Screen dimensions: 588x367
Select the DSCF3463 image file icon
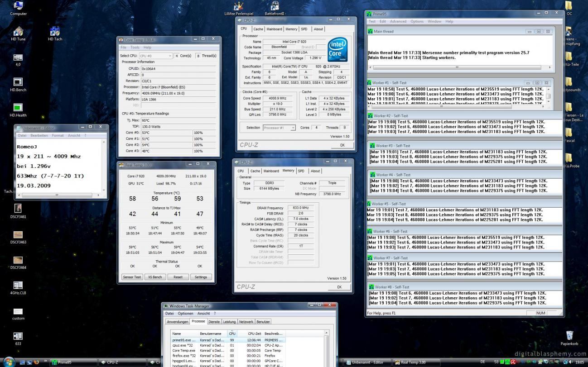tap(18, 237)
